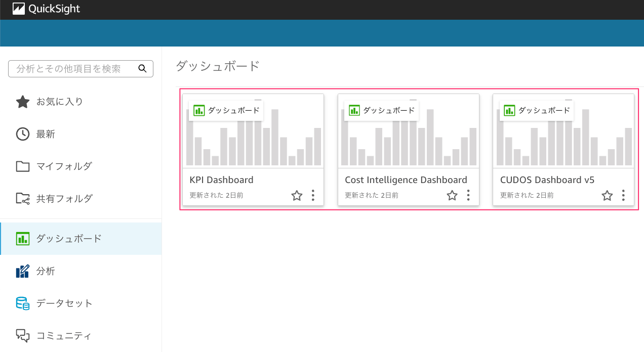Open more options menu for CUDOS Dashboard v5
Image resolution: width=644 pixels, height=358 pixels.
pos(623,195)
